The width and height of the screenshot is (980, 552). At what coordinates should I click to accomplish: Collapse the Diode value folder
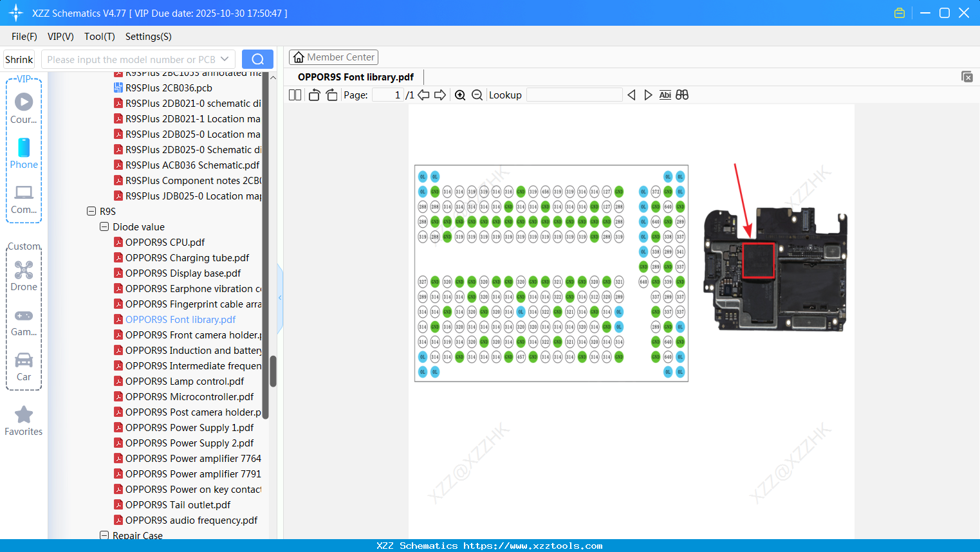104,226
